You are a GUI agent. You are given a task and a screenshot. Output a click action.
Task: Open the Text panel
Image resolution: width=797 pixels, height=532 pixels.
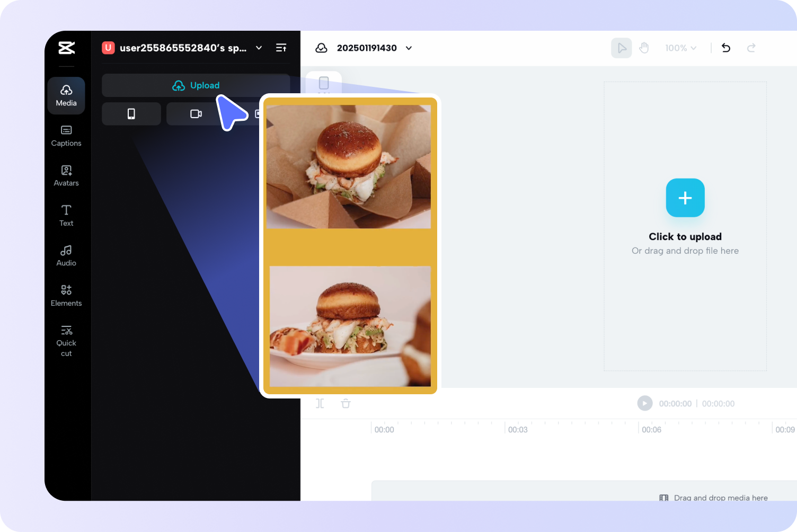click(66, 215)
